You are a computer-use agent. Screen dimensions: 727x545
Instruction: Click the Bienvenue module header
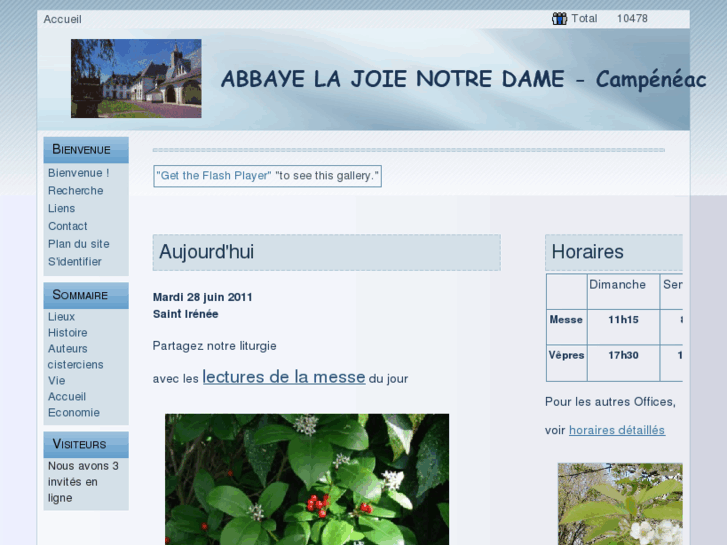[86, 150]
